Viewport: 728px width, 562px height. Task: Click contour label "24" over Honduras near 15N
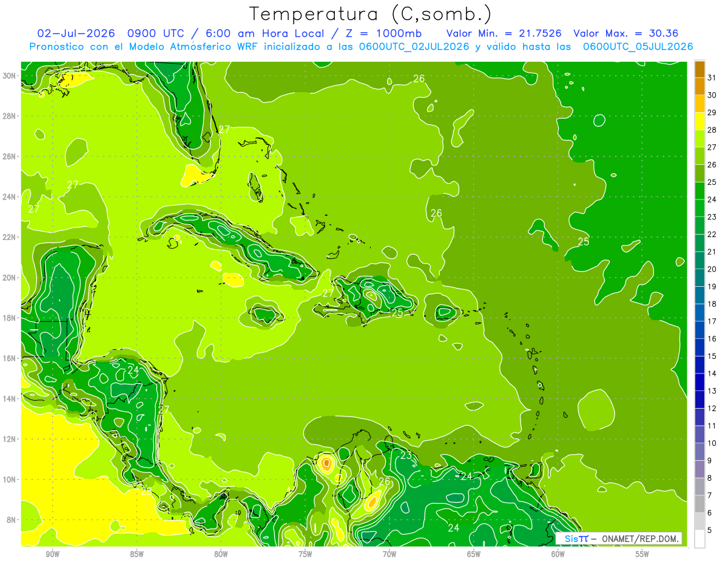tap(133, 370)
